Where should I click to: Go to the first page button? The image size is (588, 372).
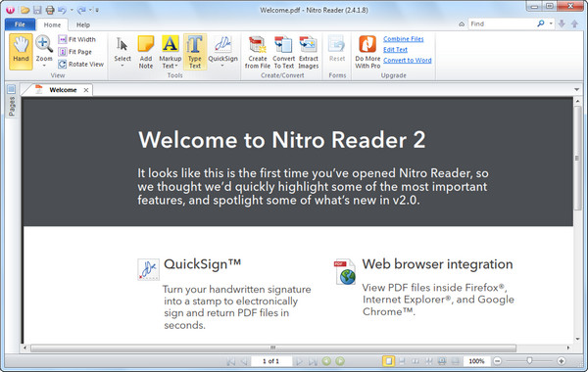pos(230,361)
